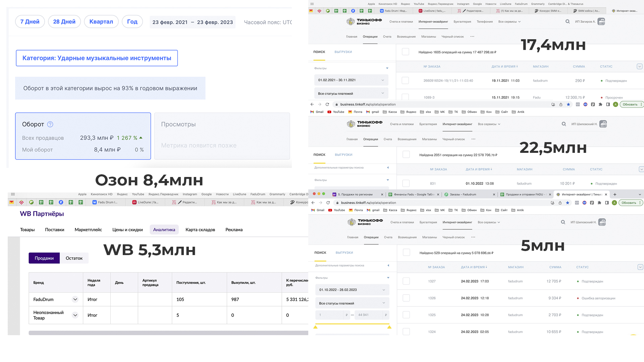The image size is (644, 362).
Task: Click bookmark star in bottom browser address bar
Action: click(x=568, y=202)
